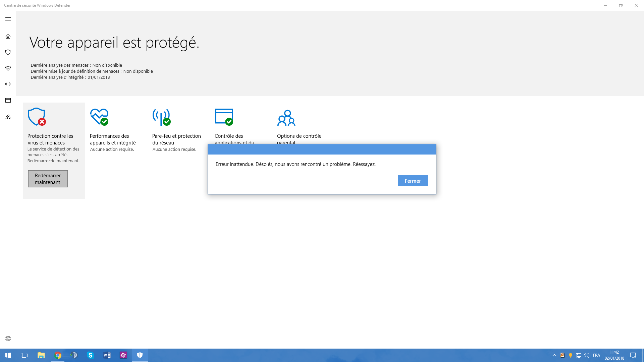The width and height of the screenshot is (644, 362).
Task: Switch to Google Chrome in taskbar
Action: [x=58, y=355]
